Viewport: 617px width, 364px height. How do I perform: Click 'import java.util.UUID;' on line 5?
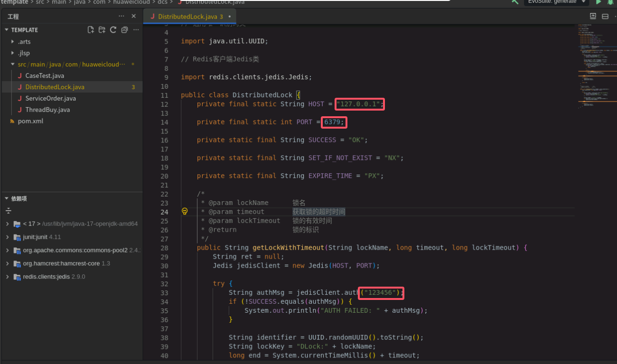click(224, 41)
